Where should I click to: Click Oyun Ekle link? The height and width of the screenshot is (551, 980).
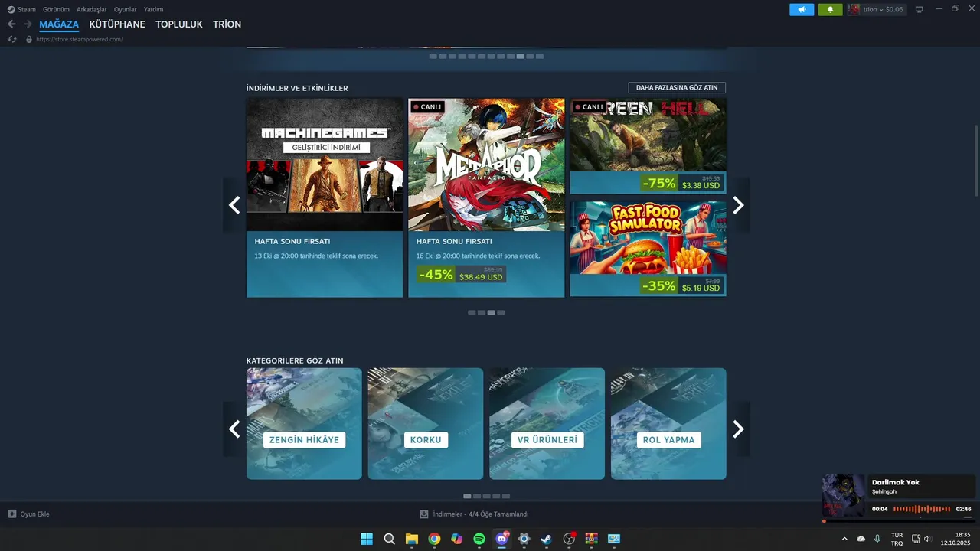(x=34, y=514)
